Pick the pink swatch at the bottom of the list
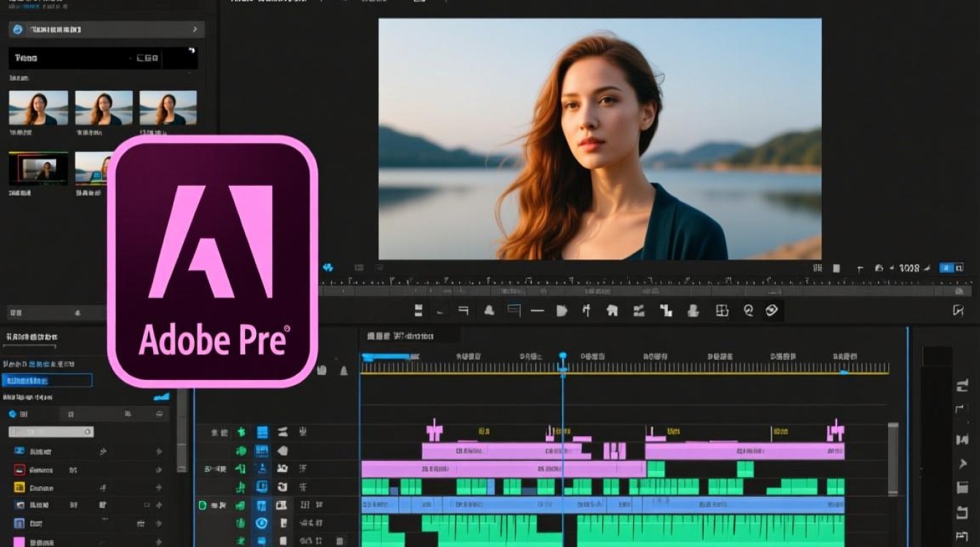Image resolution: width=980 pixels, height=547 pixels. [x=19, y=542]
